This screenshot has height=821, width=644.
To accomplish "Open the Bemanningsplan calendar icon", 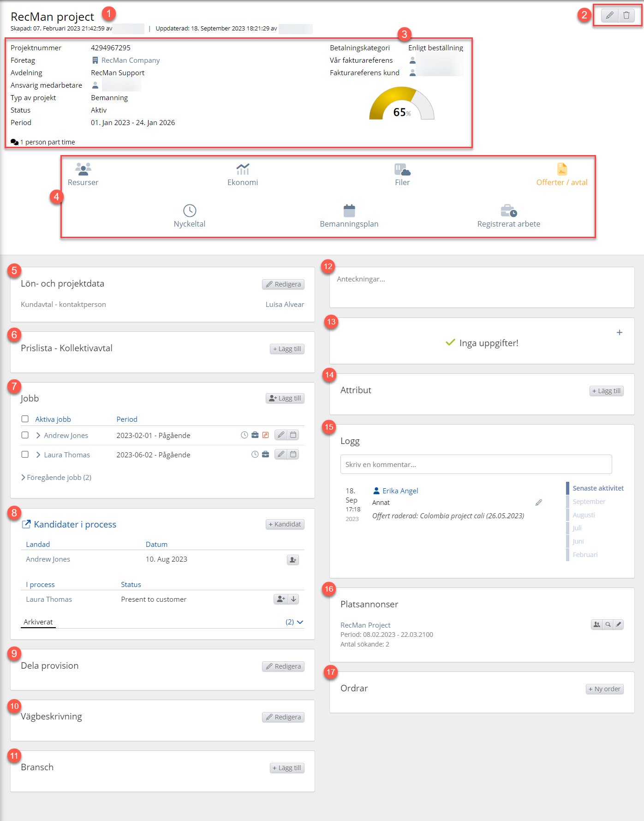I will coord(349,210).
